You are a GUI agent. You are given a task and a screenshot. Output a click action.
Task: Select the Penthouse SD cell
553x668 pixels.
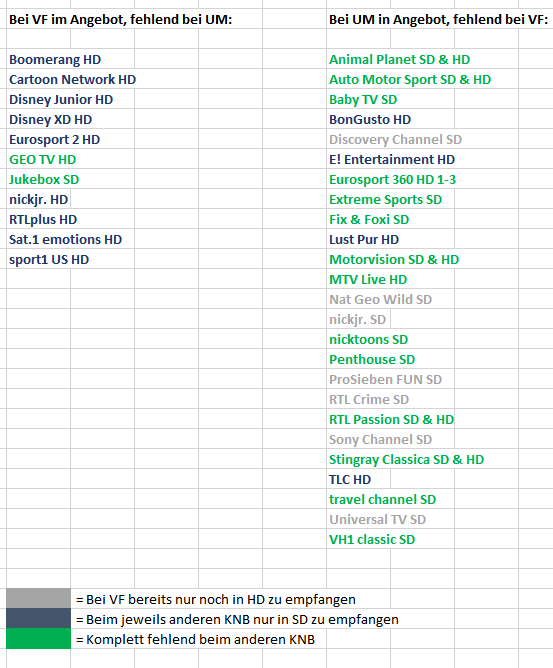click(372, 360)
